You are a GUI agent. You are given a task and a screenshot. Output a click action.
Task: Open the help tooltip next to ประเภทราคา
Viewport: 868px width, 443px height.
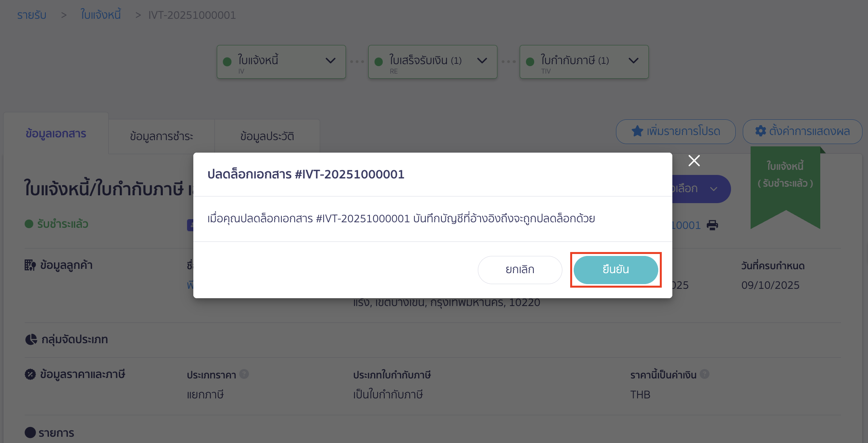pos(244,374)
